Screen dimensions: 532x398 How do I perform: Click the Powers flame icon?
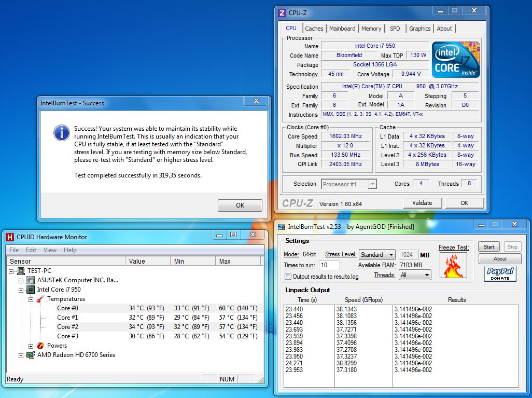click(40, 346)
